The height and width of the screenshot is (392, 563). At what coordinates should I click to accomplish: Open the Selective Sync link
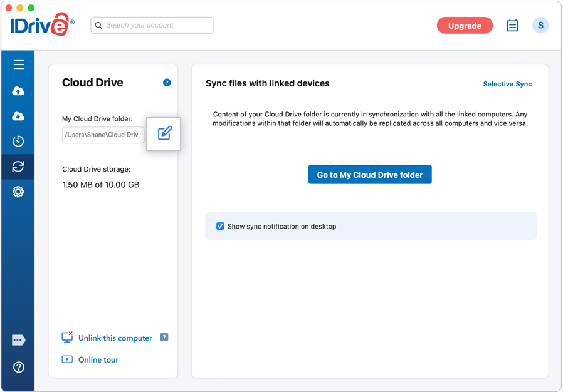pos(507,84)
